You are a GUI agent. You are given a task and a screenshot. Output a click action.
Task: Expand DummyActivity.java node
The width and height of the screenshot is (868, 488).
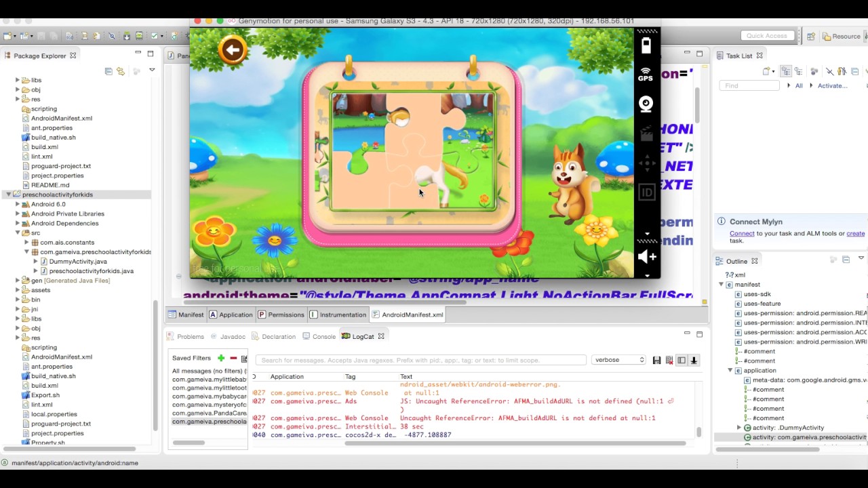click(x=35, y=261)
